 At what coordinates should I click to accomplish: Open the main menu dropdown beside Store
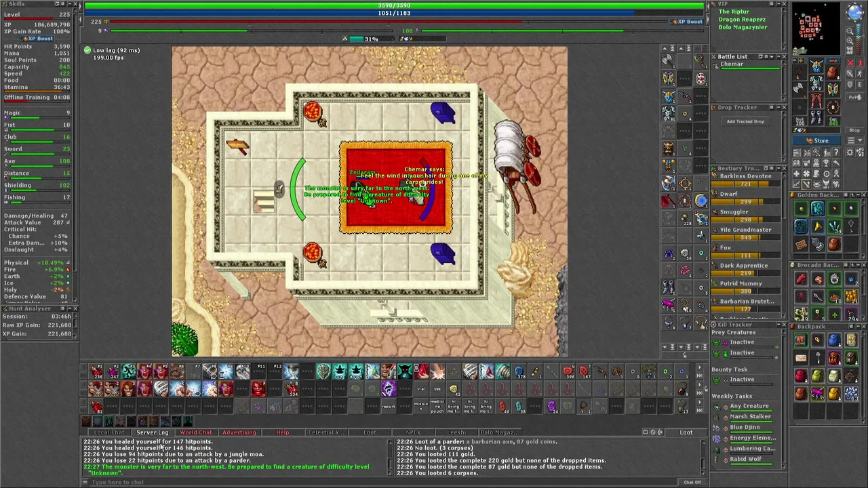(855, 140)
